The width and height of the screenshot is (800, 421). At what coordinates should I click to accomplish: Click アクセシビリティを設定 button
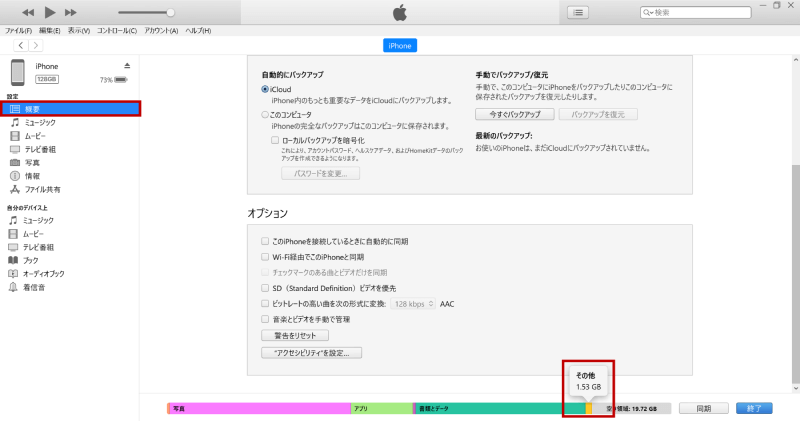click(x=312, y=353)
